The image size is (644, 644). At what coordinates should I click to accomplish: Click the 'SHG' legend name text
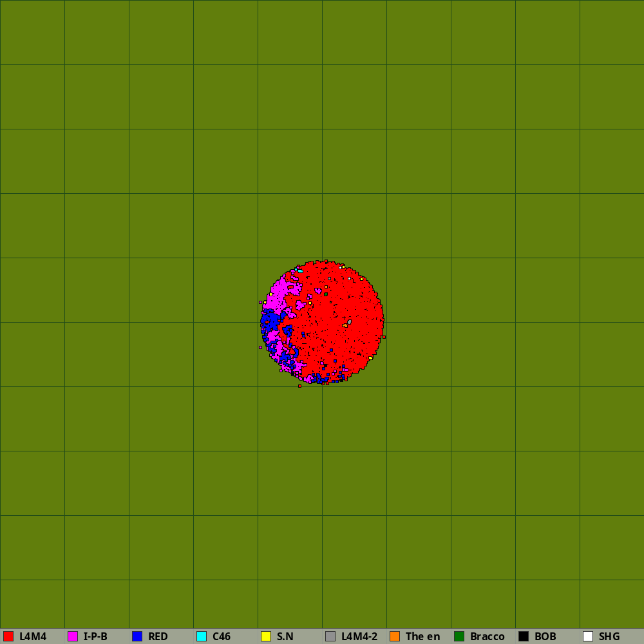pyautogui.click(x=609, y=636)
